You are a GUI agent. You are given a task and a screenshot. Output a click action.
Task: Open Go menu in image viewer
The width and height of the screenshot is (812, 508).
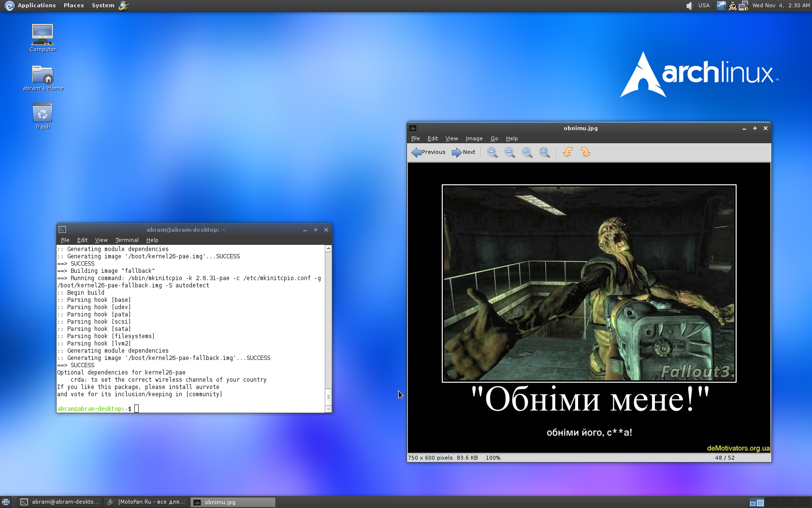(494, 138)
